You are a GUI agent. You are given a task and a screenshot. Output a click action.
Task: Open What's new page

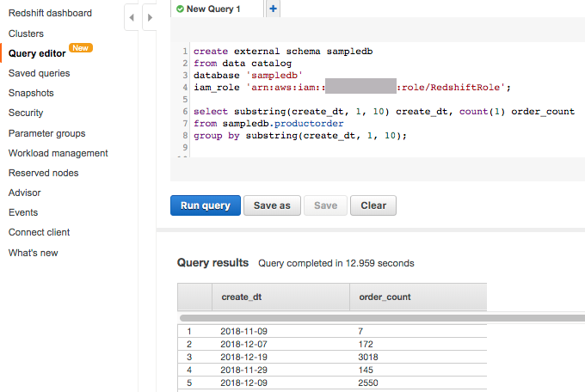click(x=34, y=253)
